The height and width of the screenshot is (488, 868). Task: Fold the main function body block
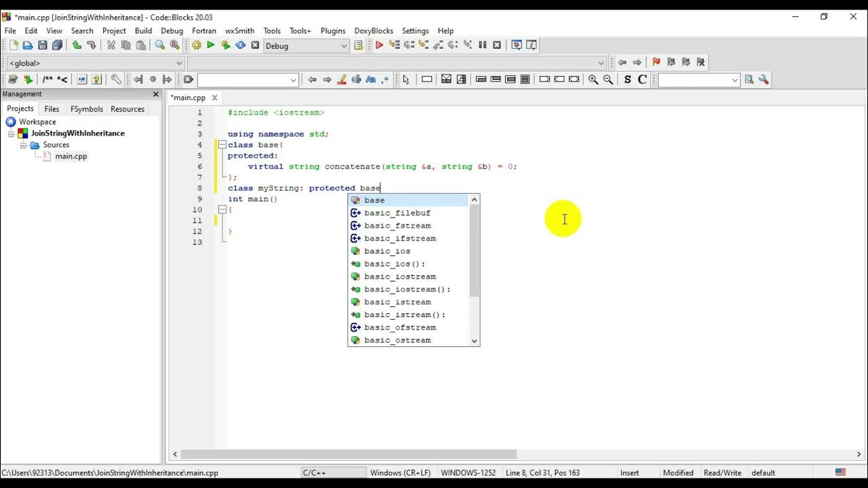pyautogui.click(x=222, y=209)
